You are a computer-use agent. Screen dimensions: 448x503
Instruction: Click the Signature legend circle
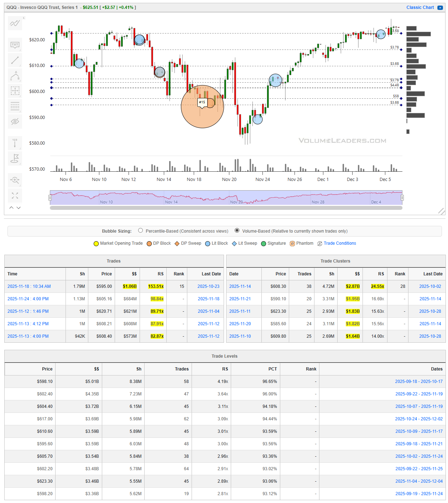click(x=264, y=244)
